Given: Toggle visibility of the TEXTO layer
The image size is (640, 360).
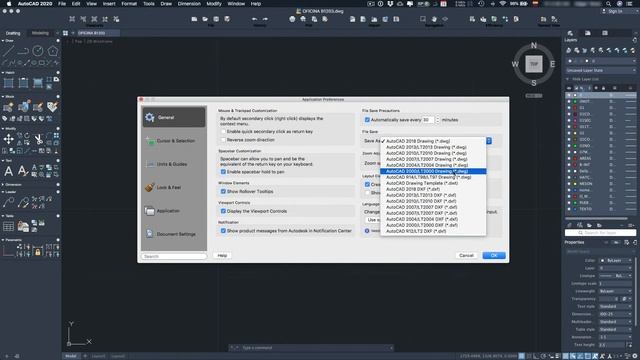Looking at the screenshot, I should [x=569, y=209].
